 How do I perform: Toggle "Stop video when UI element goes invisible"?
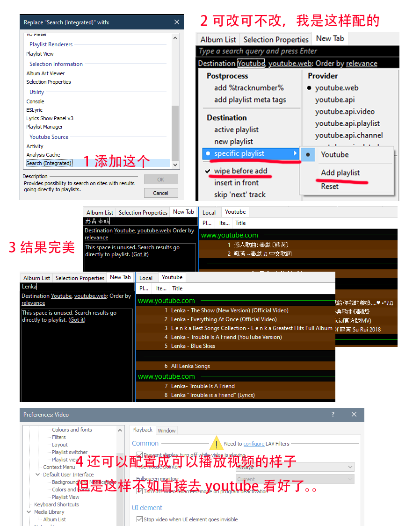(x=139, y=519)
